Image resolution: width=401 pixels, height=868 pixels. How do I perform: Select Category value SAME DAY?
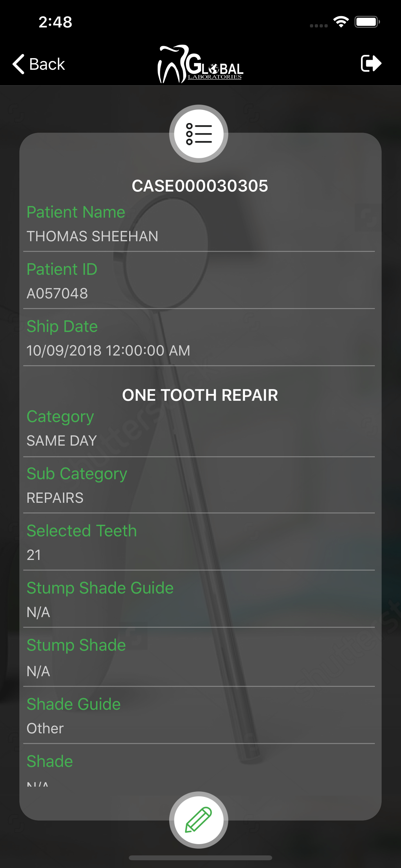[x=62, y=441]
